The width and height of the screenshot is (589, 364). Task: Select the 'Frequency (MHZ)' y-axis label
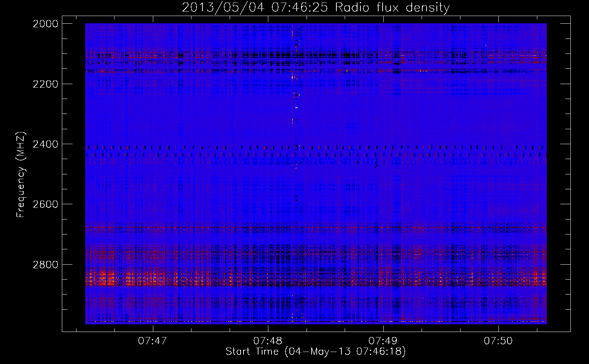coord(21,175)
